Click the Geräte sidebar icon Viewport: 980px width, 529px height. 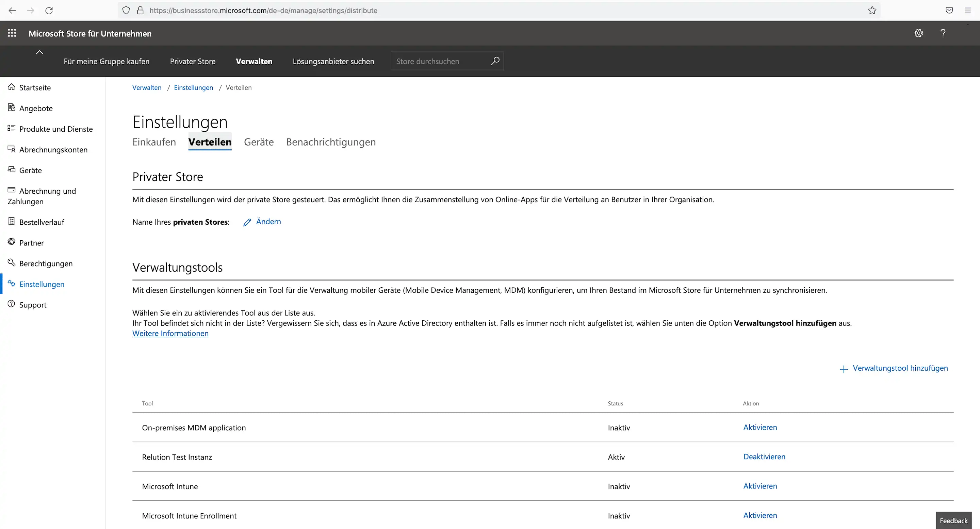click(12, 170)
